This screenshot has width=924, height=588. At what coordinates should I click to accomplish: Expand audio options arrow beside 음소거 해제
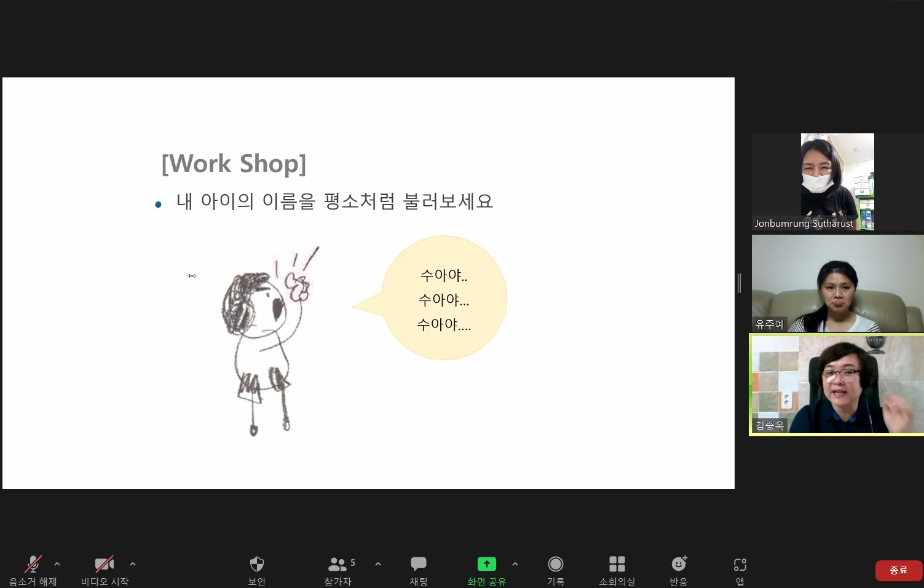tap(57, 564)
